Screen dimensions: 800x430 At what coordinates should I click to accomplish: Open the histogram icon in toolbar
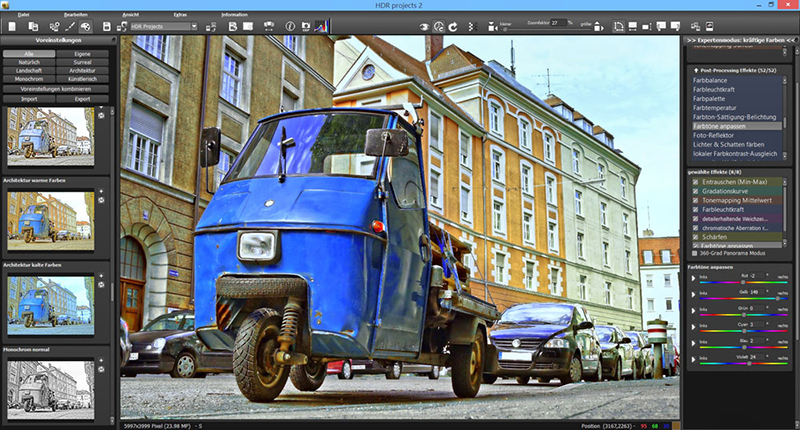click(320, 26)
